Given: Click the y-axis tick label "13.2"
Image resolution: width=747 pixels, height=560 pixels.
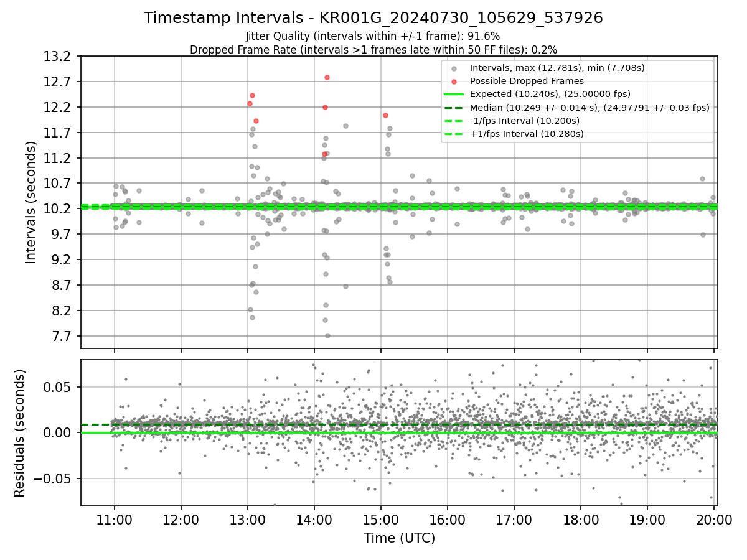Looking at the screenshot, I should coord(57,57).
